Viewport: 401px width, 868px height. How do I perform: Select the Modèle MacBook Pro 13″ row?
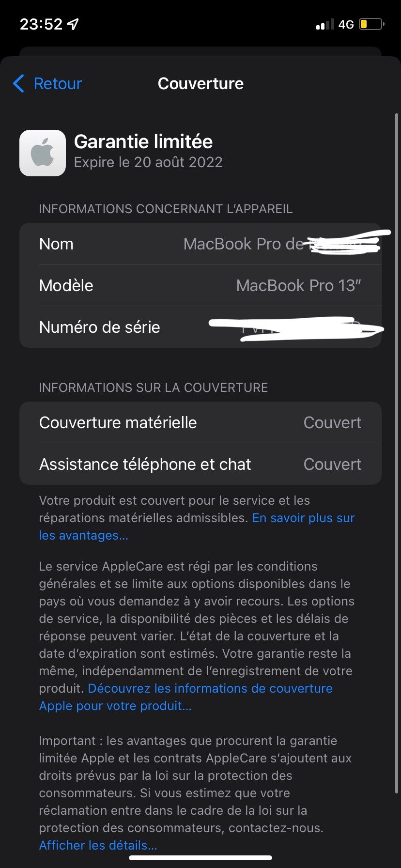(x=200, y=285)
